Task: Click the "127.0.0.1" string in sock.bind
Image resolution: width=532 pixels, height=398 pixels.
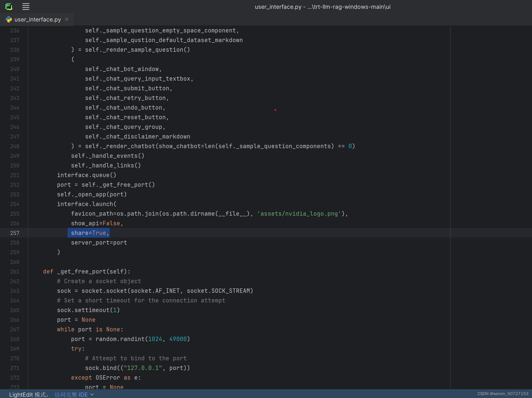Action: point(143,368)
